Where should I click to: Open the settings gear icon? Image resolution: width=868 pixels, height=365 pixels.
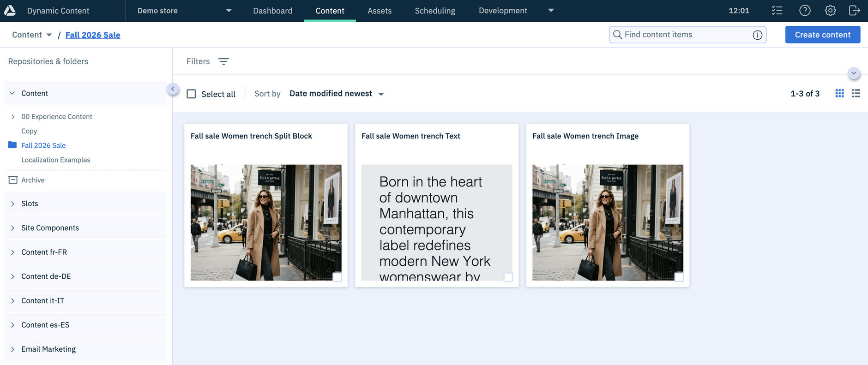(x=830, y=11)
